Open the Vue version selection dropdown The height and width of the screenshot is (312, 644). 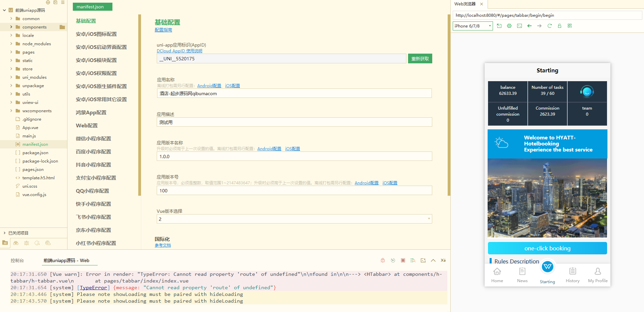tap(294, 219)
